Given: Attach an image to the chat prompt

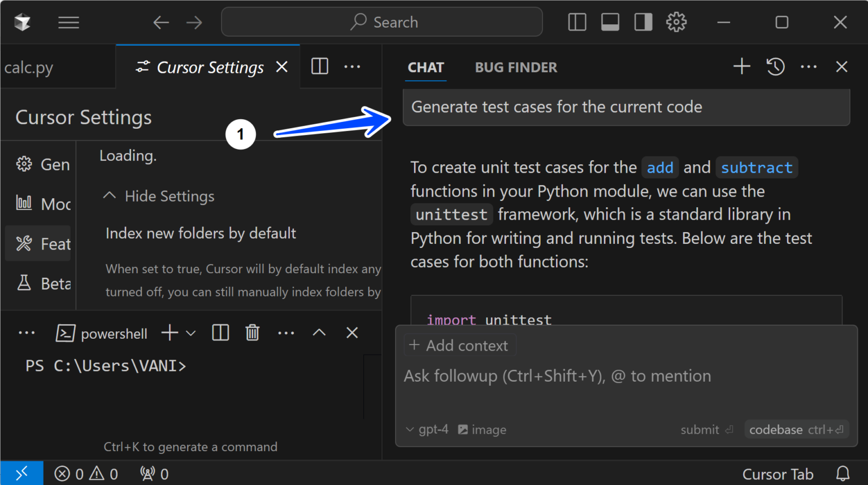Looking at the screenshot, I should [x=481, y=429].
